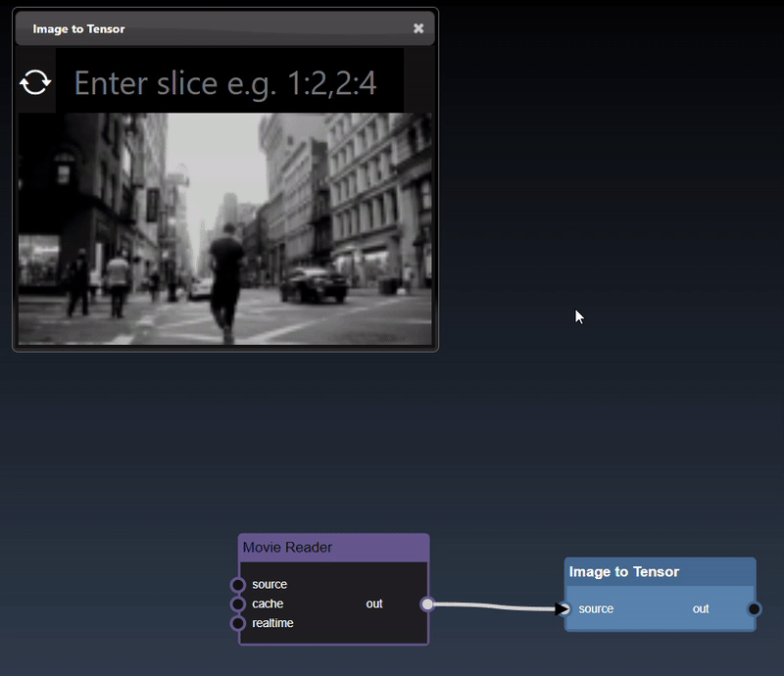Click the Movie Reader out port circle
The height and width of the screenshot is (676, 784).
(x=427, y=604)
